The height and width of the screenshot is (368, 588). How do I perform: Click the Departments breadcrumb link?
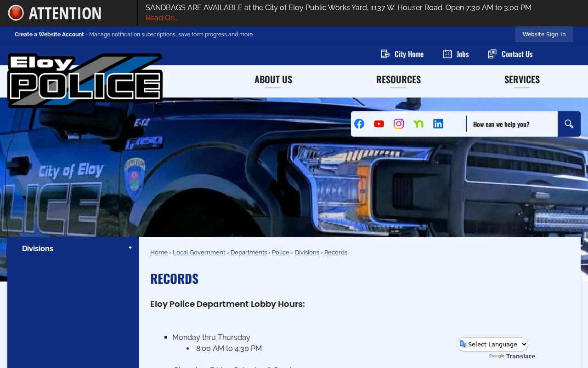click(249, 253)
